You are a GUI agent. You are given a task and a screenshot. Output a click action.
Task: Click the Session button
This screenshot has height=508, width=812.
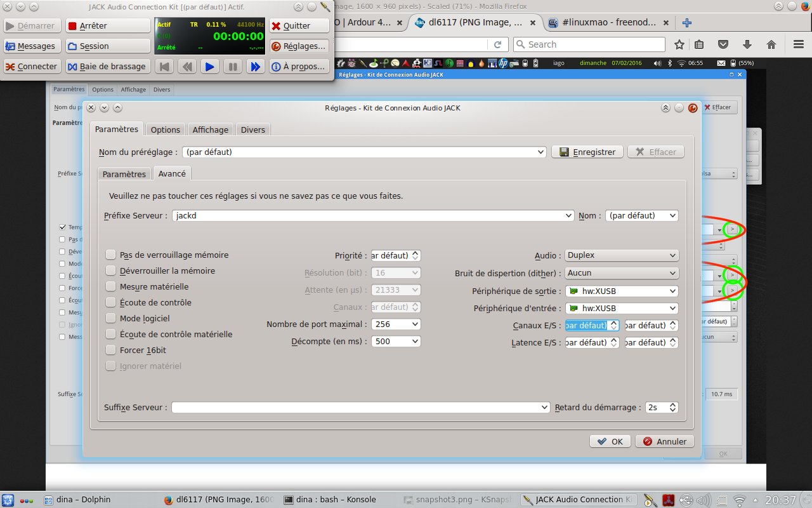point(108,46)
